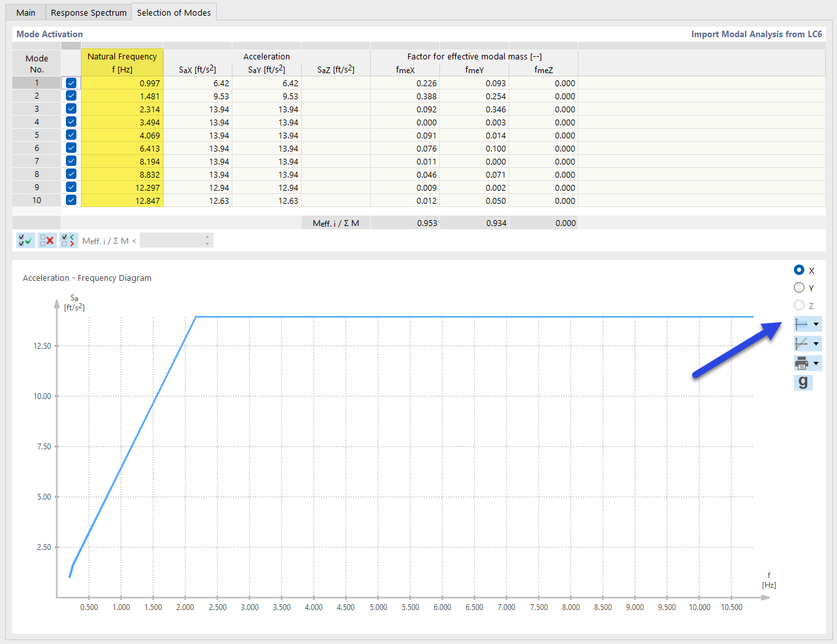Open the Main tab

(x=25, y=12)
